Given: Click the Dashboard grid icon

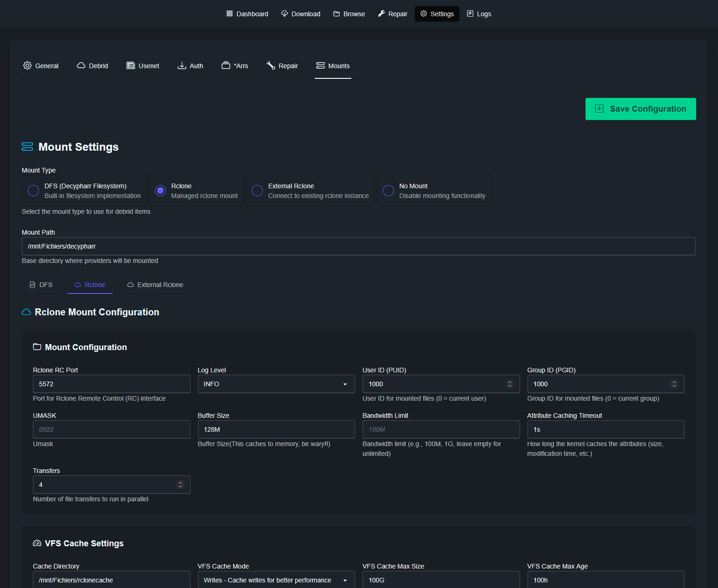Looking at the screenshot, I should coord(229,14).
